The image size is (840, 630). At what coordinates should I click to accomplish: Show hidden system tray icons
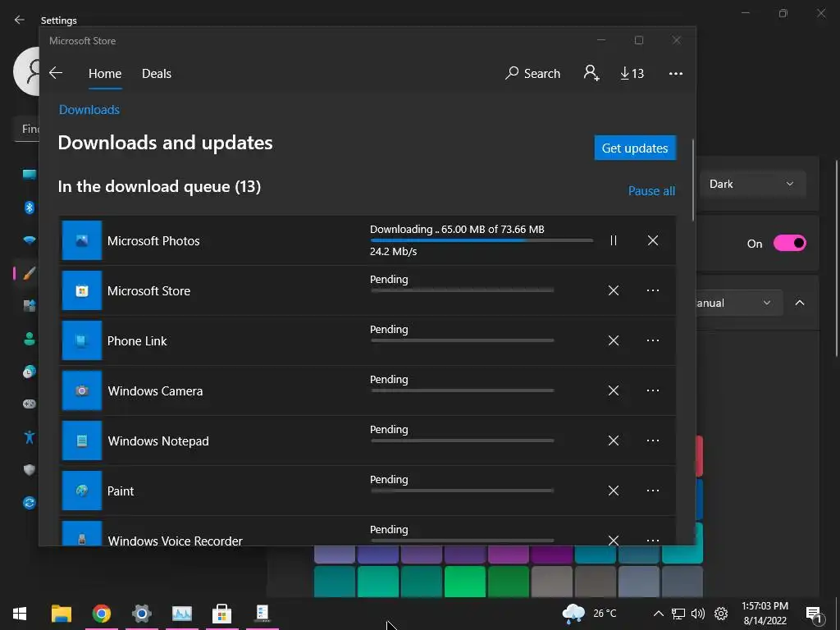(x=659, y=614)
